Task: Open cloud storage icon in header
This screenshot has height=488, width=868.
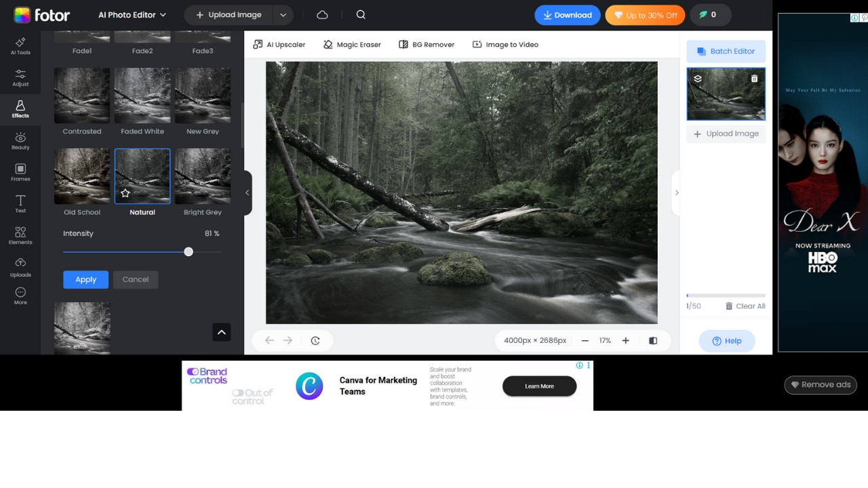Action: pos(323,15)
